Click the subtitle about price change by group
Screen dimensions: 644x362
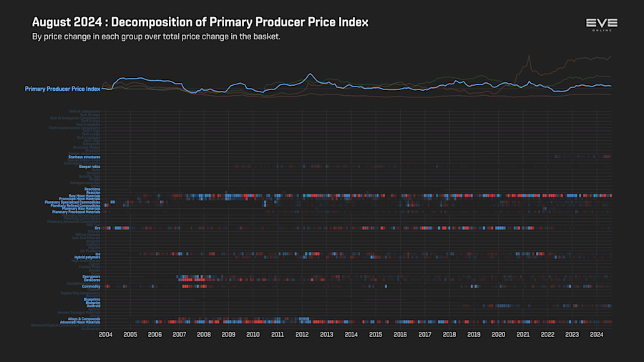click(156, 36)
